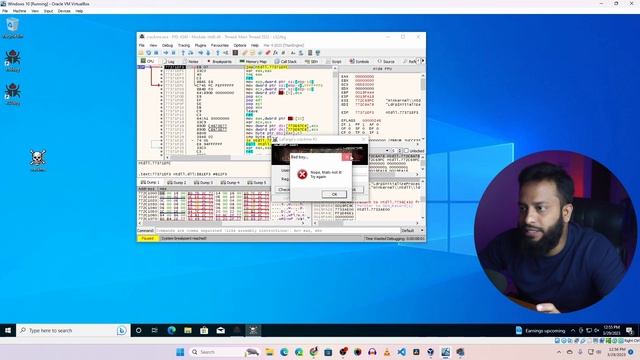Find intermodular calls with the toolbar icon
This screenshot has height=360, width=640.
(301, 53)
